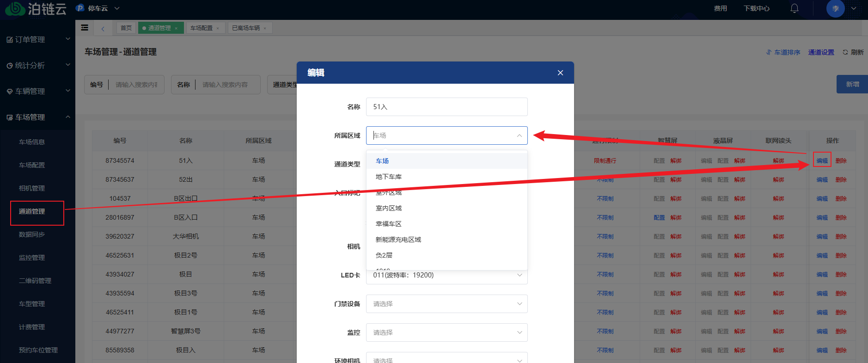Screen dimensions: 868x363
Task: Click the 编号 search input
Action: [x=136, y=85]
